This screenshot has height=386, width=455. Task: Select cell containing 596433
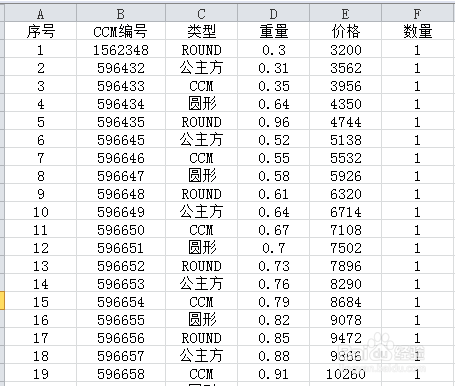tap(121, 85)
